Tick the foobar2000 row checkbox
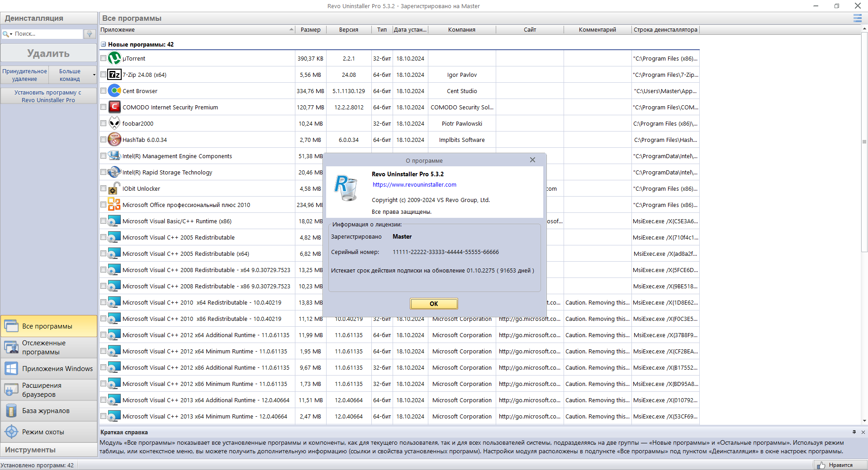 click(x=104, y=123)
